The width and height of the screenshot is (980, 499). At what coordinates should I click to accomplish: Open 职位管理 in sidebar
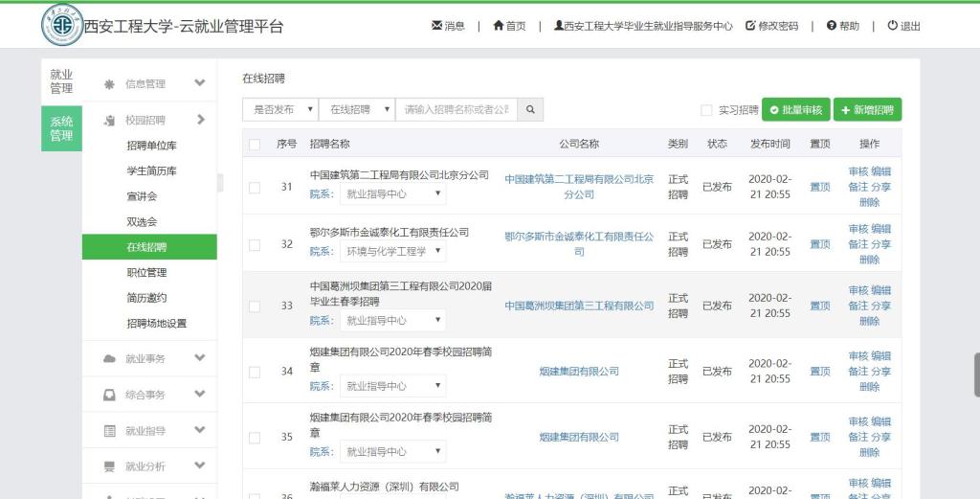(146, 273)
